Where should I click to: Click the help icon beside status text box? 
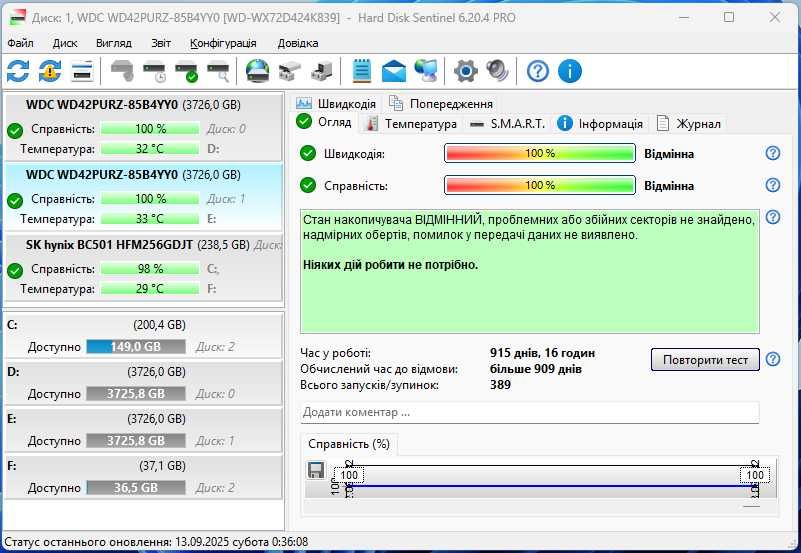(x=773, y=217)
